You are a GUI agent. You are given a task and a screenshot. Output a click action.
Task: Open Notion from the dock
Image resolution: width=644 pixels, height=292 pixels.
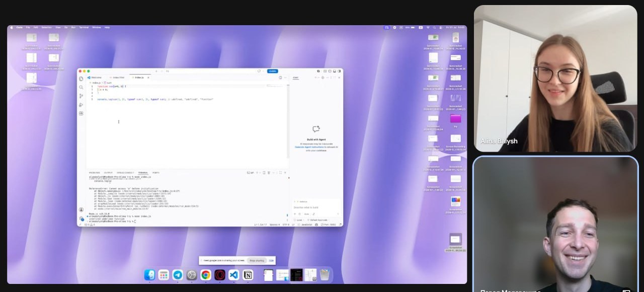click(248, 275)
